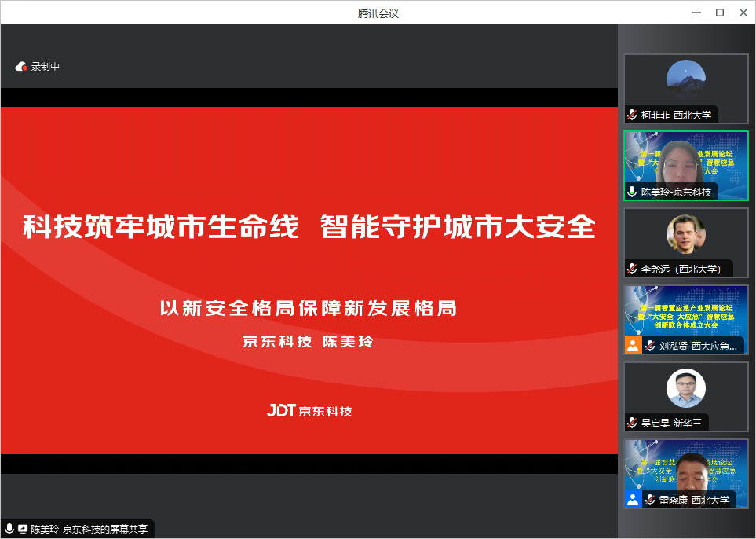Screen dimensions: 756x539
Task: Click muted mic icon for 李尧远 (西北大学)
Action: point(632,269)
